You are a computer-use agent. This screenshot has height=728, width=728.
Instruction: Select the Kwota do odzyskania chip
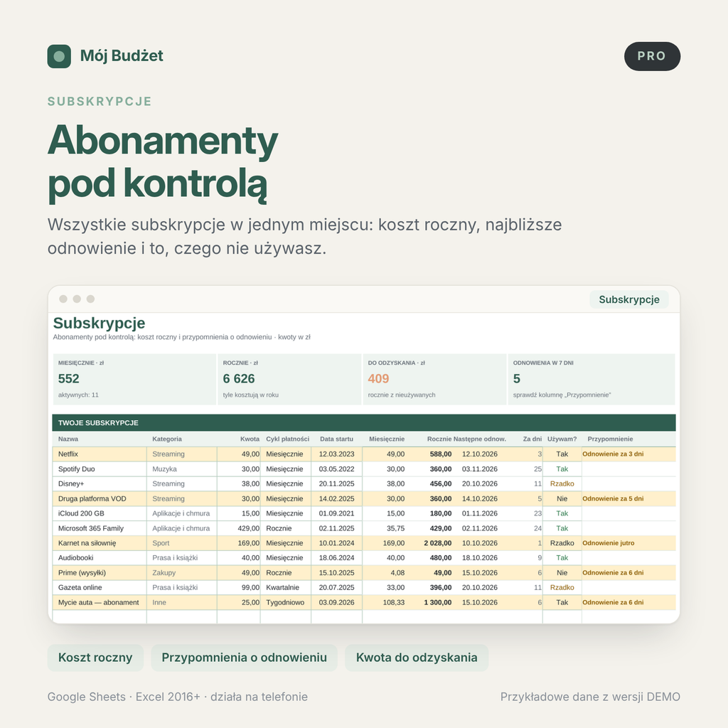[417, 658]
